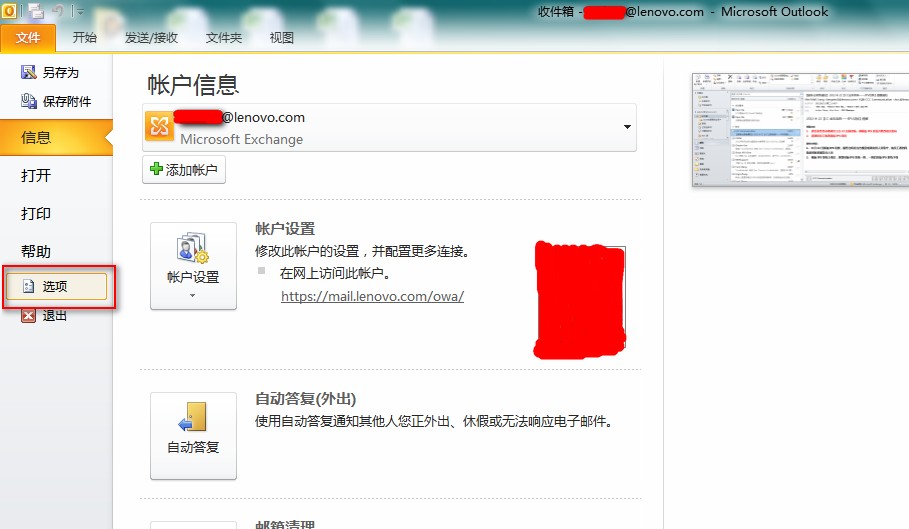Image resolution: width=909 pixels, height=529 pixels.
Task: Open the Customize Quick Access Toolbar arrow
Action: (x=80, y=11)
